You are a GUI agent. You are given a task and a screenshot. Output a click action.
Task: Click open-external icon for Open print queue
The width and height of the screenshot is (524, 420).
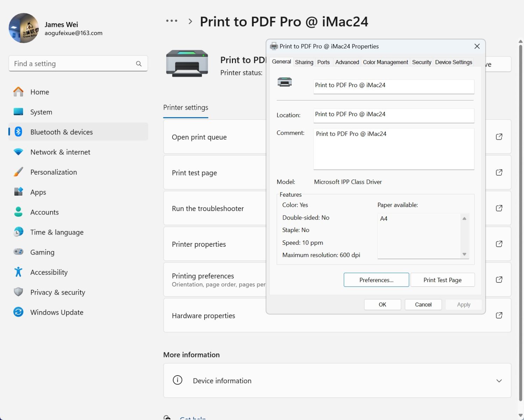point(499,136)
